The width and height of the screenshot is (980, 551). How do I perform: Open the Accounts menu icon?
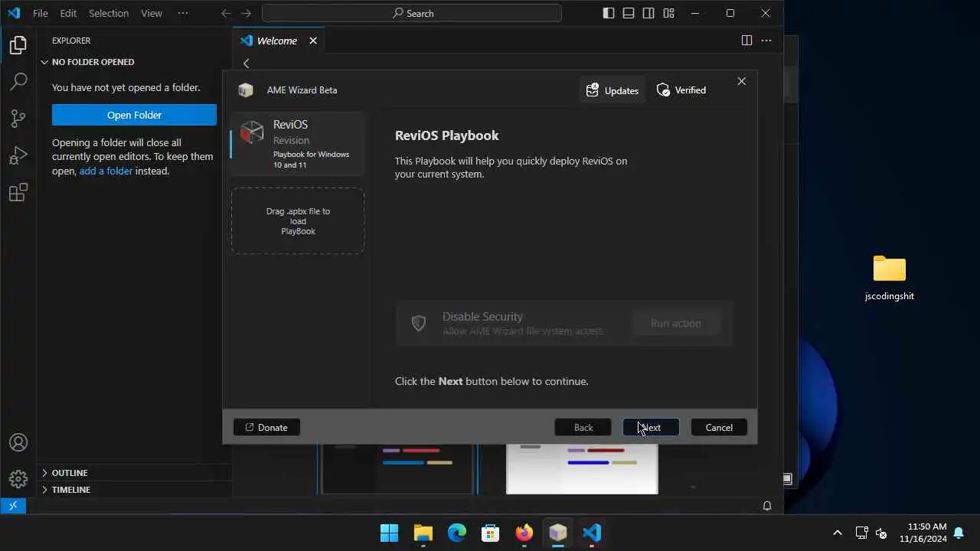coord(18,442)
